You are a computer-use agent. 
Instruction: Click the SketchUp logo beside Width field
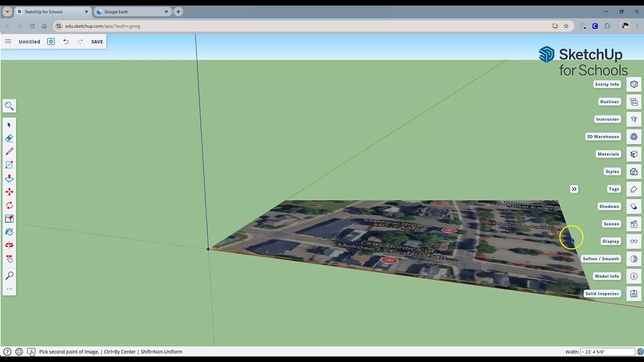[640, 352]
